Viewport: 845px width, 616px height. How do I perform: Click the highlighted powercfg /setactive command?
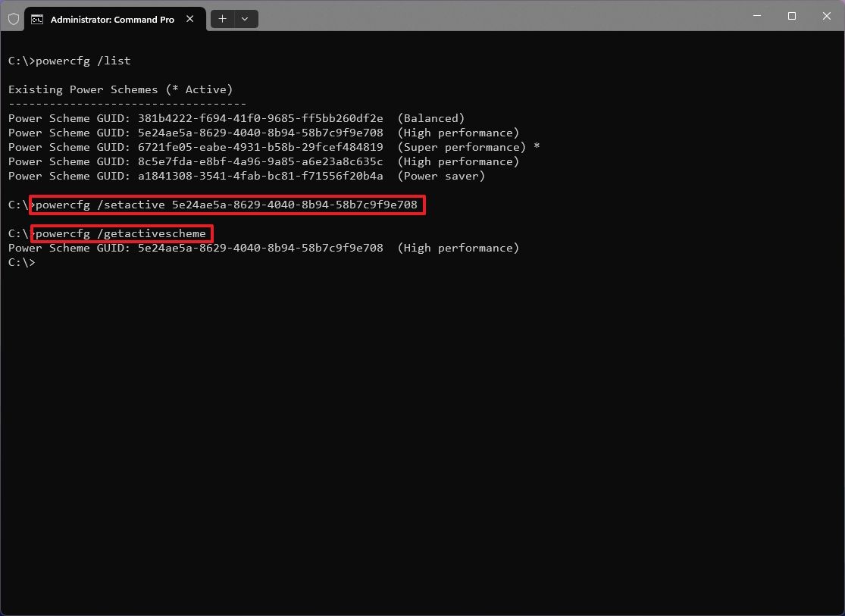pos(227,205)
